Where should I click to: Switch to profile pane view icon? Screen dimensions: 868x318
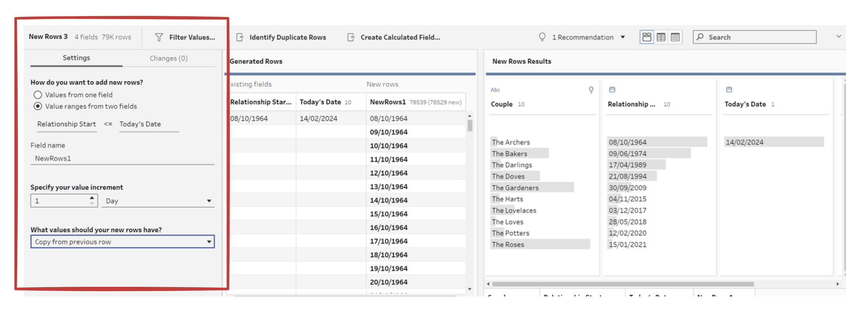[x=647, y=37]
